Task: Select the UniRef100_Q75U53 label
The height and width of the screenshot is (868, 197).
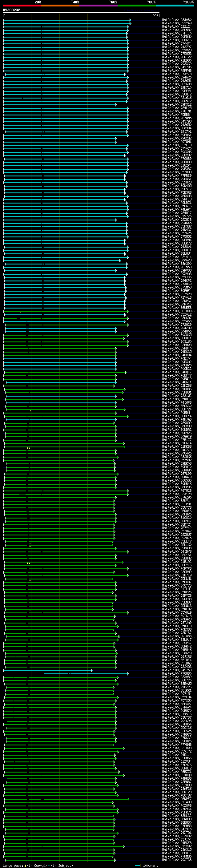Action: 177,54
